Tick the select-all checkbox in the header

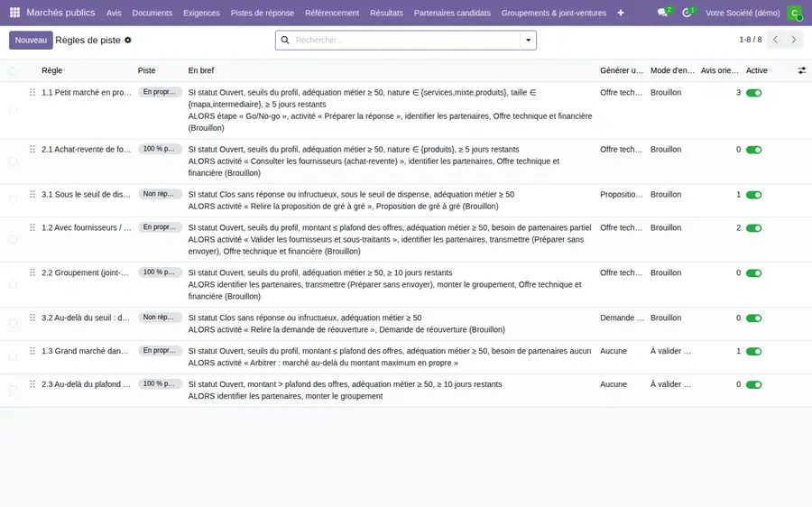(x=13, y=70)
